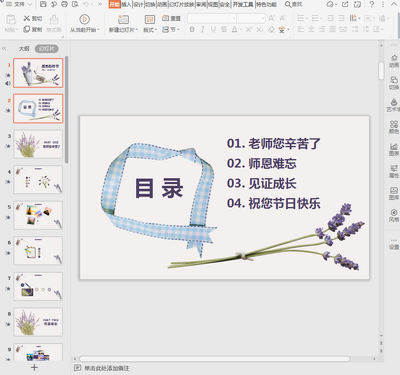Select slide 3 thumbnail
The image size is (400, 375).
click(38, 144)
